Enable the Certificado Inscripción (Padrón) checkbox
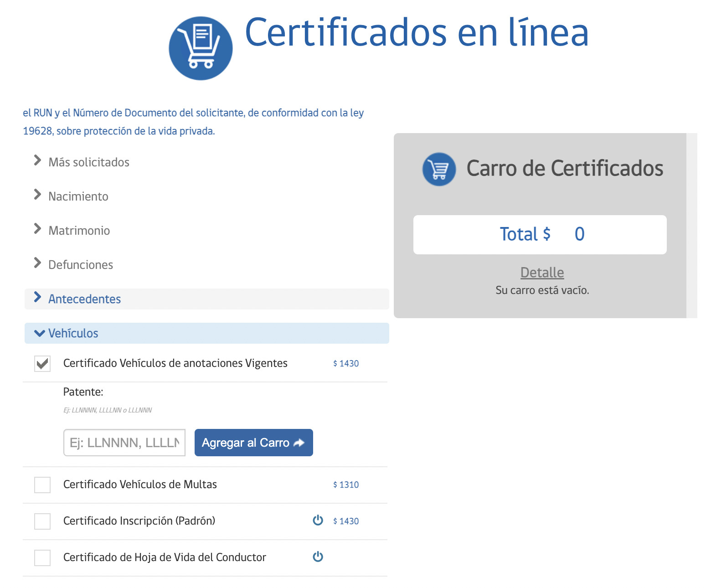 (42, 521)
